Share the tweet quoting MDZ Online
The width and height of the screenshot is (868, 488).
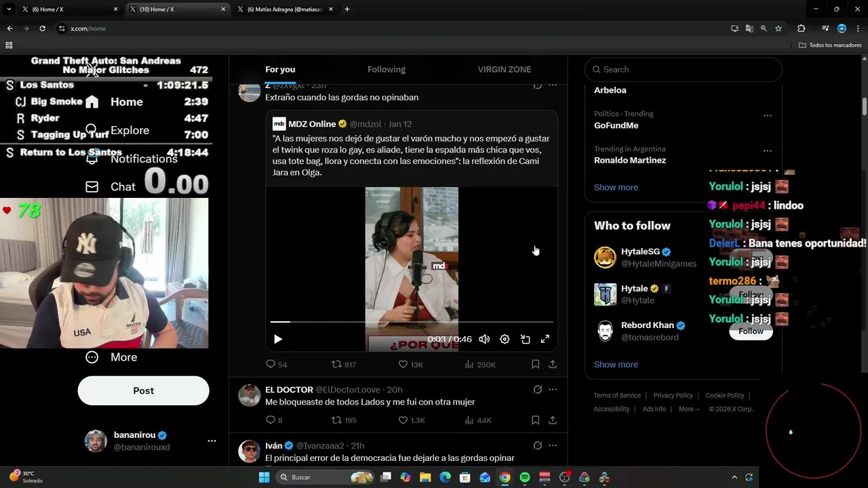click(x=553, y=364)
